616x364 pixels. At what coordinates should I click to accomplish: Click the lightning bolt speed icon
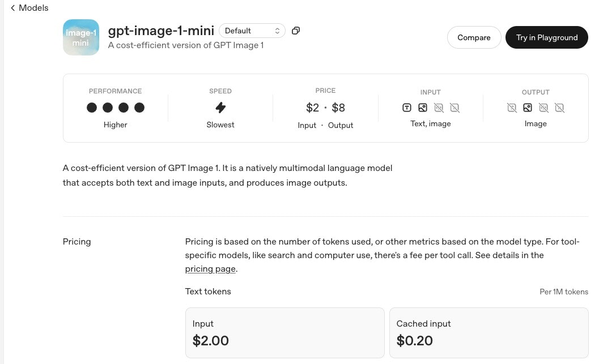coord(220,107)
